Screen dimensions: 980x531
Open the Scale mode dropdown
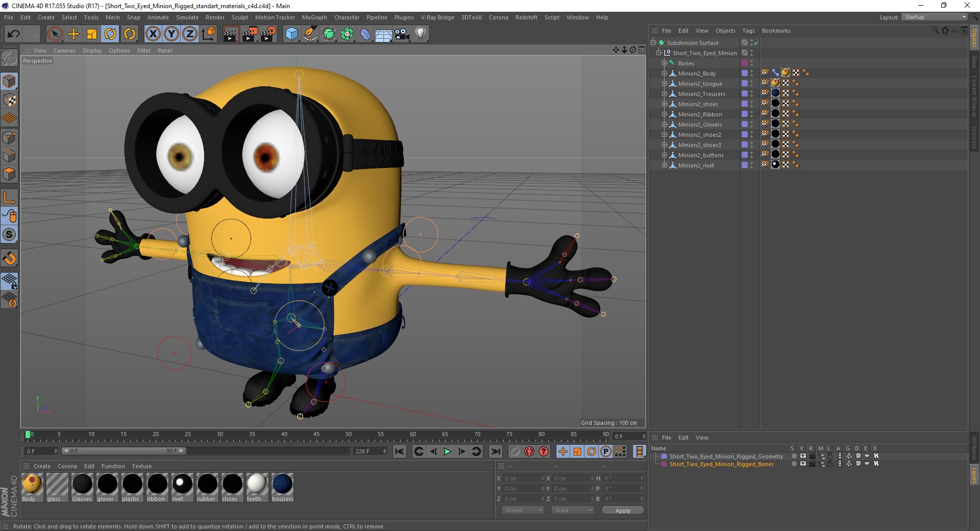(x=573, y=510)
